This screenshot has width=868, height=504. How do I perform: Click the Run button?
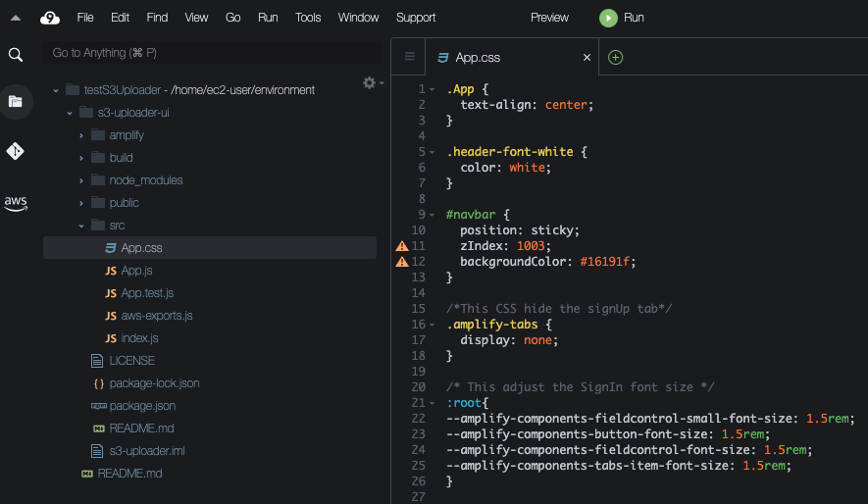(623, 18)
